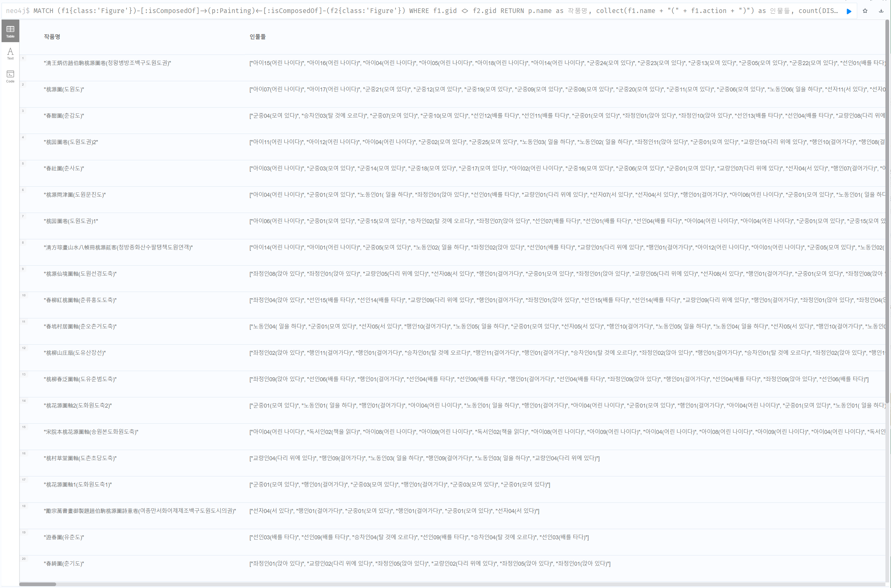
Task: Select 桃花源圖軸1(도화원도축1) figures list cell
Action: pyautogui.click(x=400, y=485)
